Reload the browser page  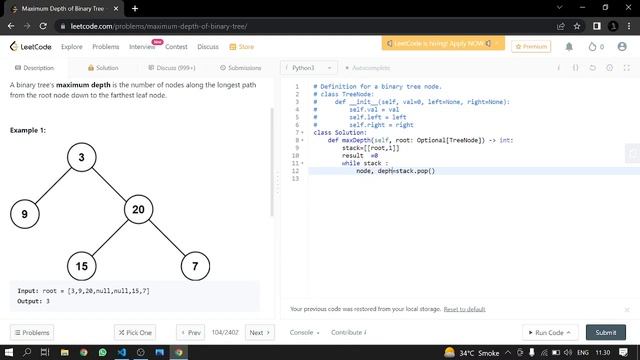(x=43, y=26)
